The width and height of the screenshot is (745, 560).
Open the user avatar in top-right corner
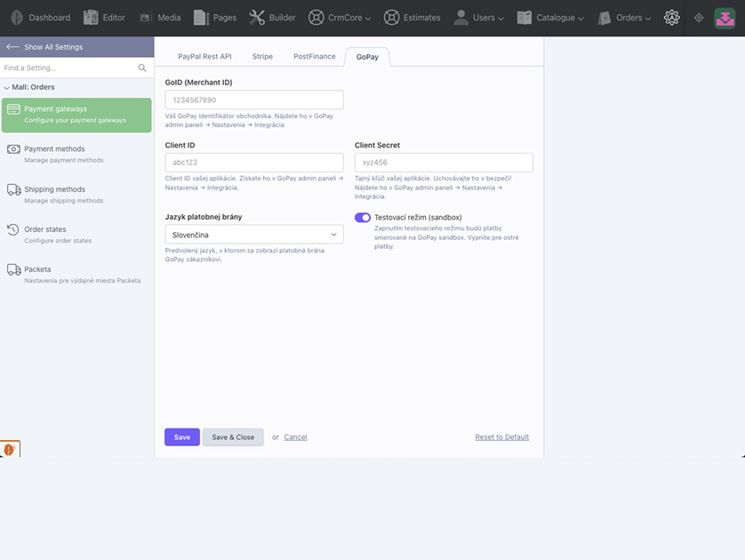725,18
